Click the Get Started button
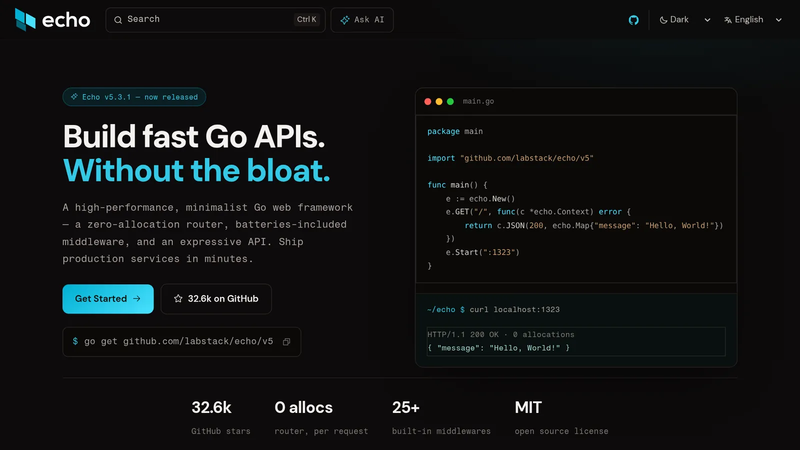This screenshot has height=450, width=800. pos(108,298)
